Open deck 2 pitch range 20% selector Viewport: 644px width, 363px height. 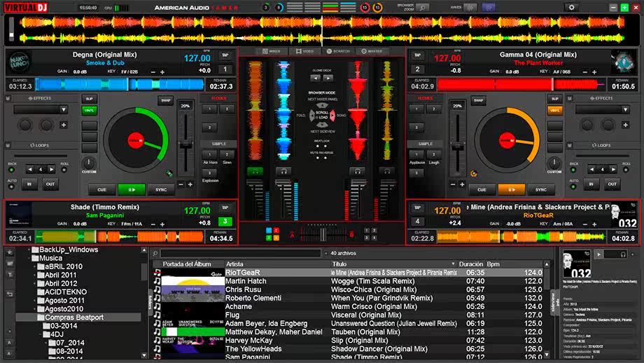[x=457, y=106]
